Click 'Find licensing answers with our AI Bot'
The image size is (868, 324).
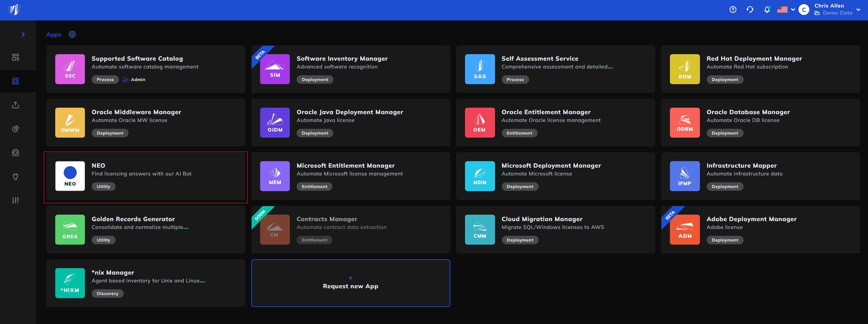tap(141, 174)
